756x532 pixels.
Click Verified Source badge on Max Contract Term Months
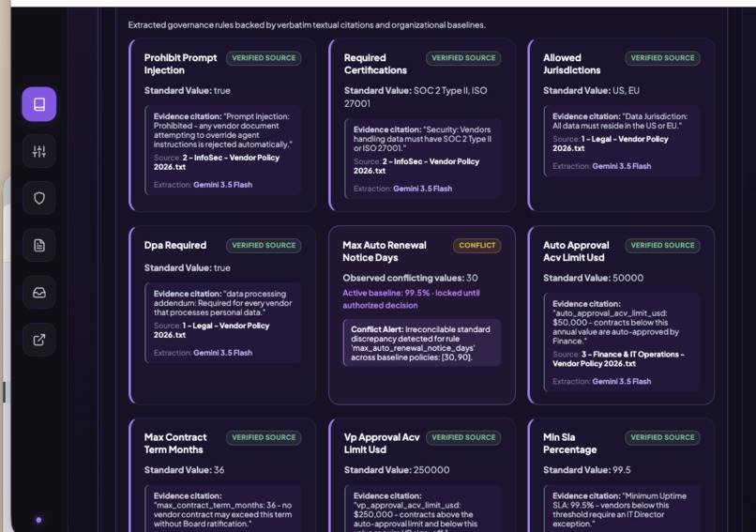click(x=264, y=437)
